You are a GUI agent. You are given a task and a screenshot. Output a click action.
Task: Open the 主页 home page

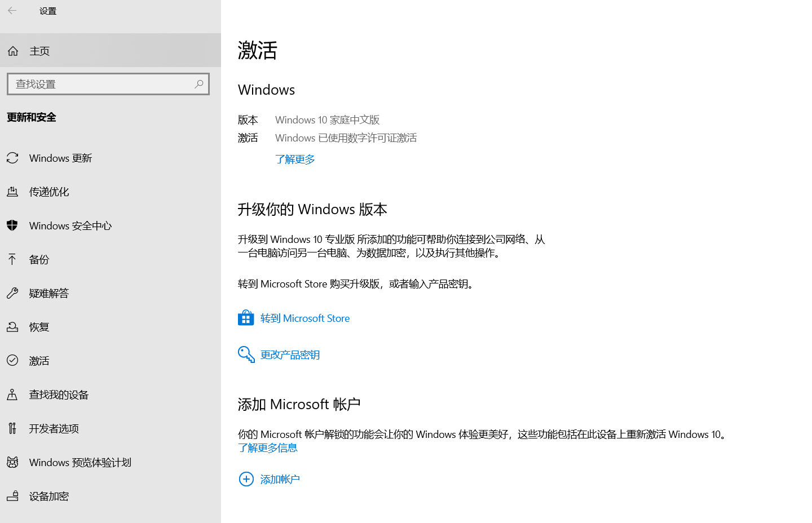coord(111,51)
